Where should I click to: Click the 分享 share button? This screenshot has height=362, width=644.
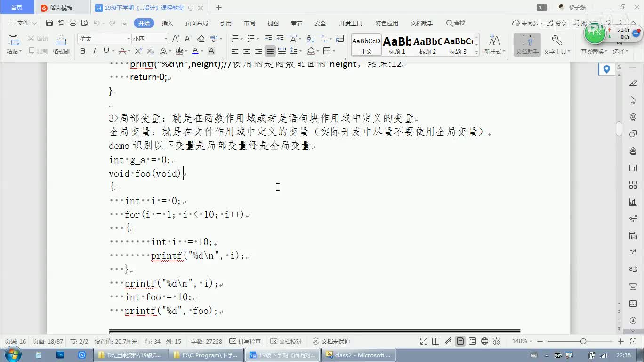pyautogui.click(x=557, y=23)
